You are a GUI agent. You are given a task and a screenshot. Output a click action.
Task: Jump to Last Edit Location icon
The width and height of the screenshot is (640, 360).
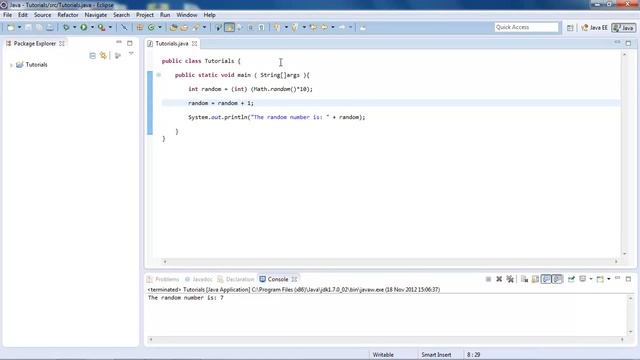click(313, 27)
